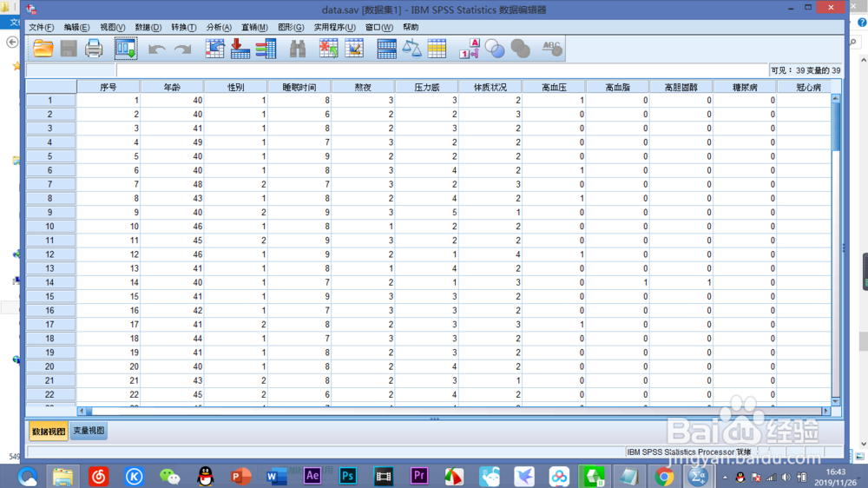Select the 糖尿病 column header
Image resolution: width=868 pixels, height=488 pixels.
click(x=745, y=87)
